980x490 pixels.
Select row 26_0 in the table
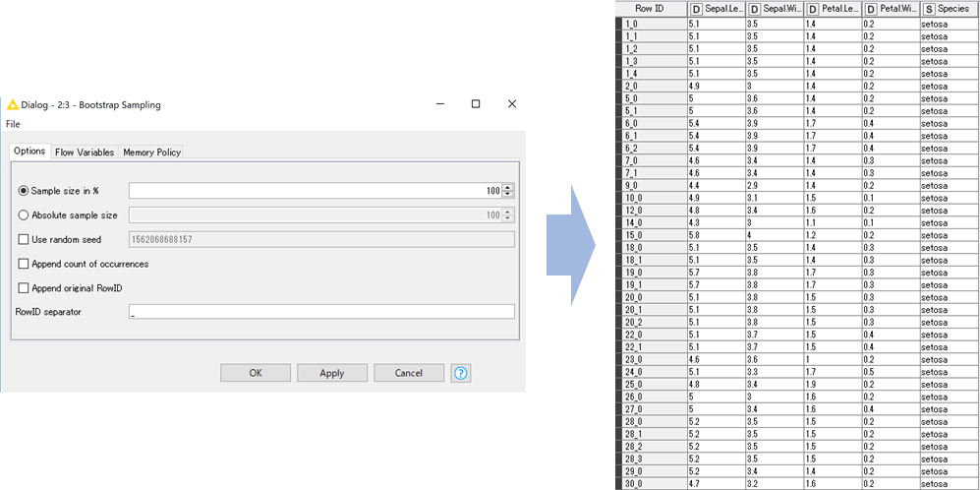click(x=797, y=397)
